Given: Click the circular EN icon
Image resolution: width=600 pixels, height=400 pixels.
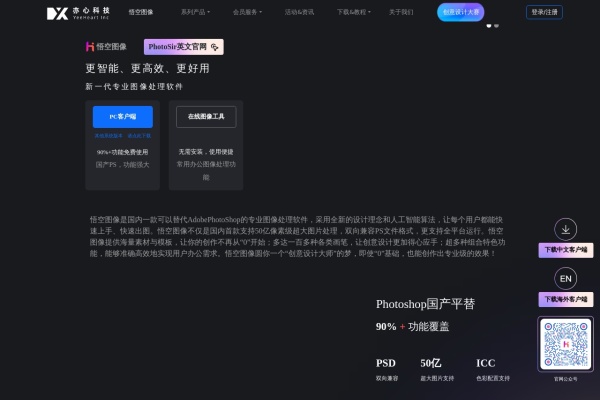Looking at the screenshot, I should [x=566, y=279].
